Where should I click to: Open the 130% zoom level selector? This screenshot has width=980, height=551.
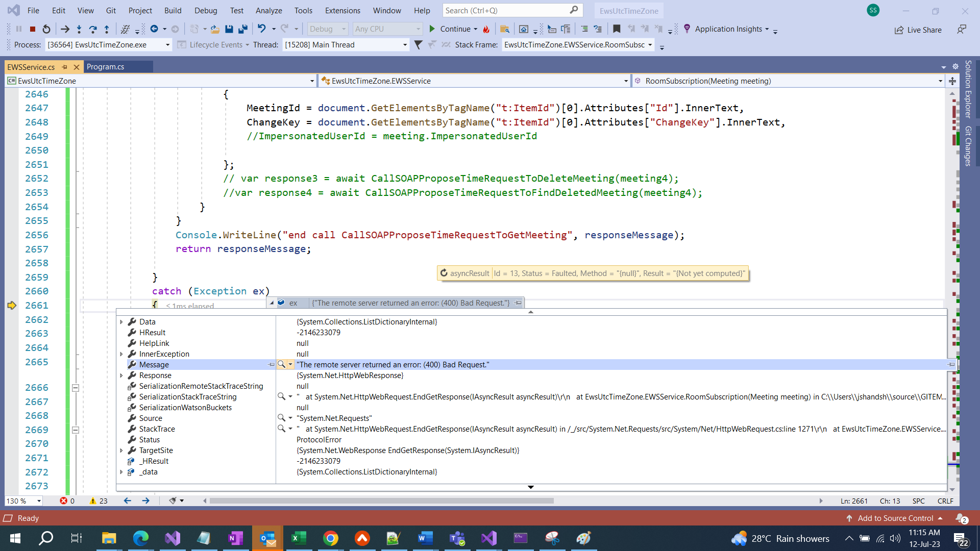23,500
